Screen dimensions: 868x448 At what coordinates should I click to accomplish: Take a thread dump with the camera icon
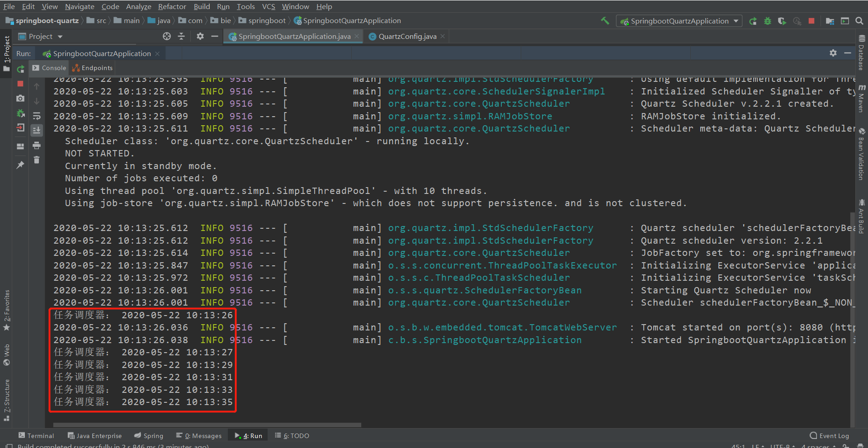(x=20, y=98)
